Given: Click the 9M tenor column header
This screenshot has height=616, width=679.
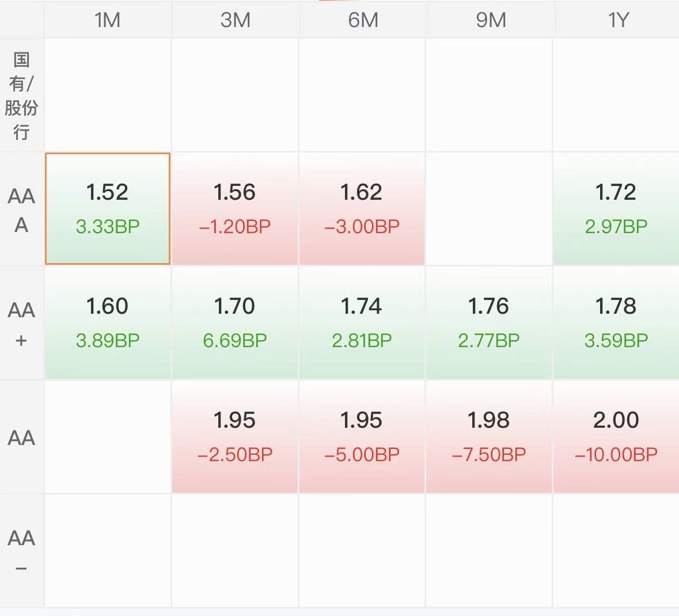Looking at the screenshot, I should point(491,20).
